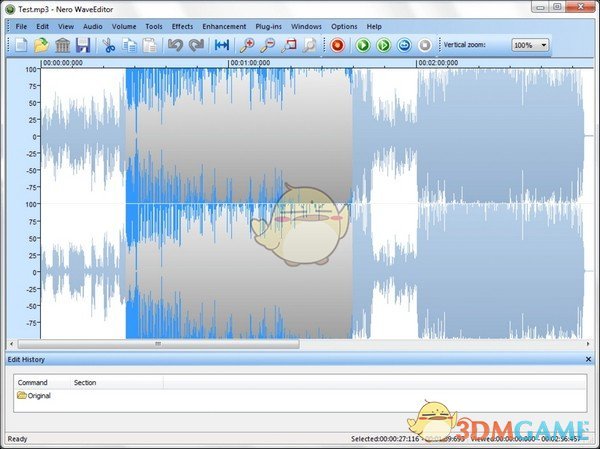Screen dimensions: 600x449
Task: Start recording with the red record button
Action: 338,45
